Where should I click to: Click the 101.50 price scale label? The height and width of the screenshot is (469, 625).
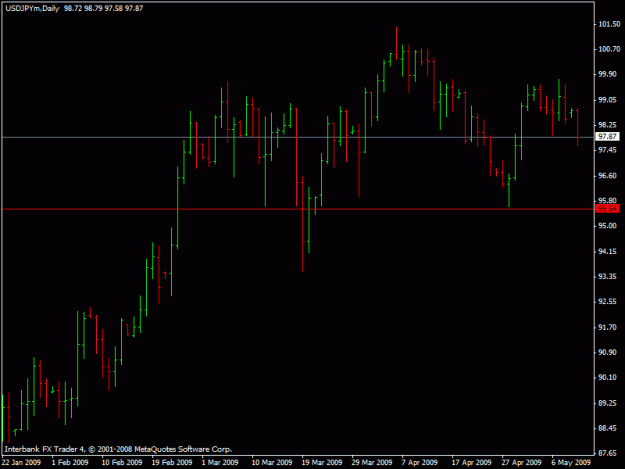point(609,24)
